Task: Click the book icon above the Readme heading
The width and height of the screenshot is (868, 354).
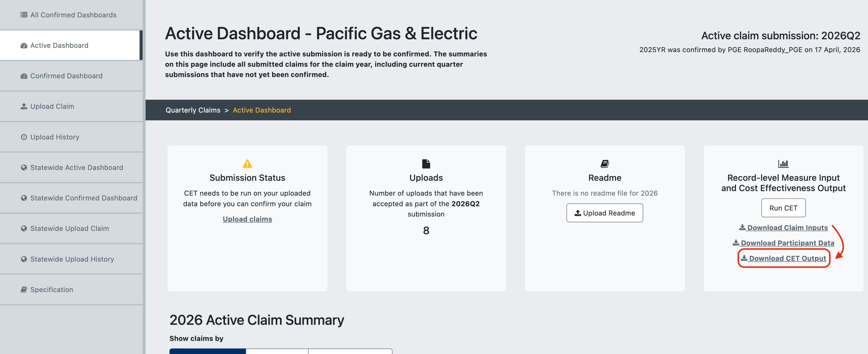Action: pyautogui.click(x=604, y=164)
